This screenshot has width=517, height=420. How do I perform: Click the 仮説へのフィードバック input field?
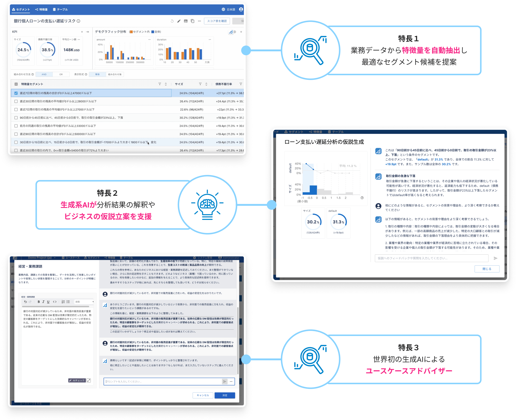(x=431, y=258)
